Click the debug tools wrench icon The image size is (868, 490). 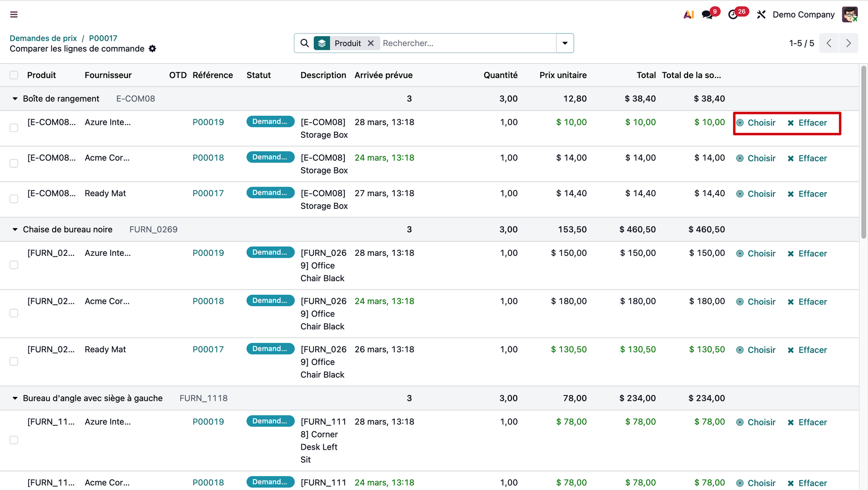pyautogui.click(x=761, y=14)
